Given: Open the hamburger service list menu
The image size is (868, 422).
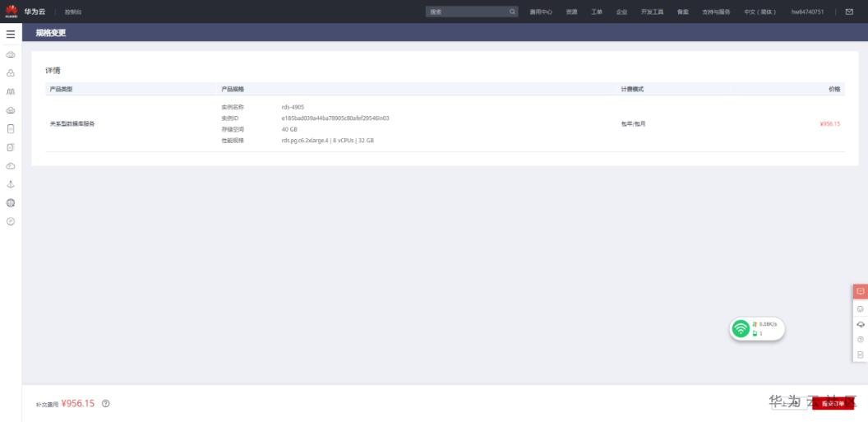Looking at the screenshot, I should [11, 35].
